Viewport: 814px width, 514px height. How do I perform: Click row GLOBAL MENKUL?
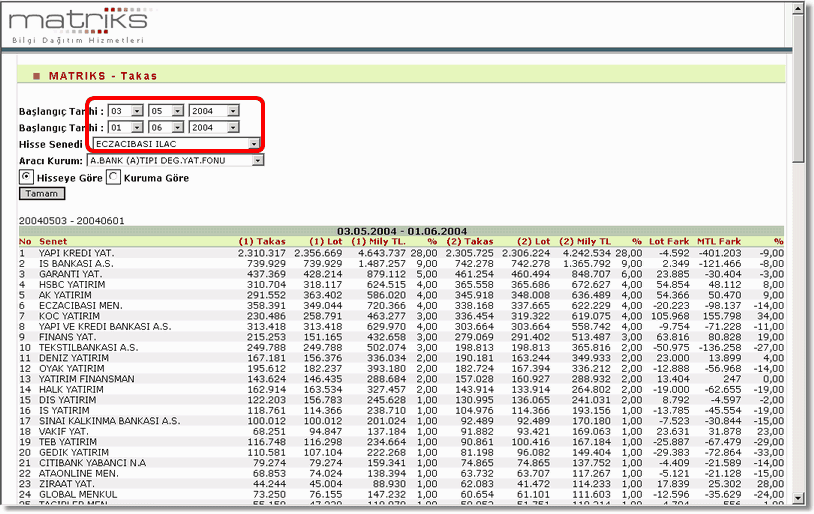click(x=401, y=494)
